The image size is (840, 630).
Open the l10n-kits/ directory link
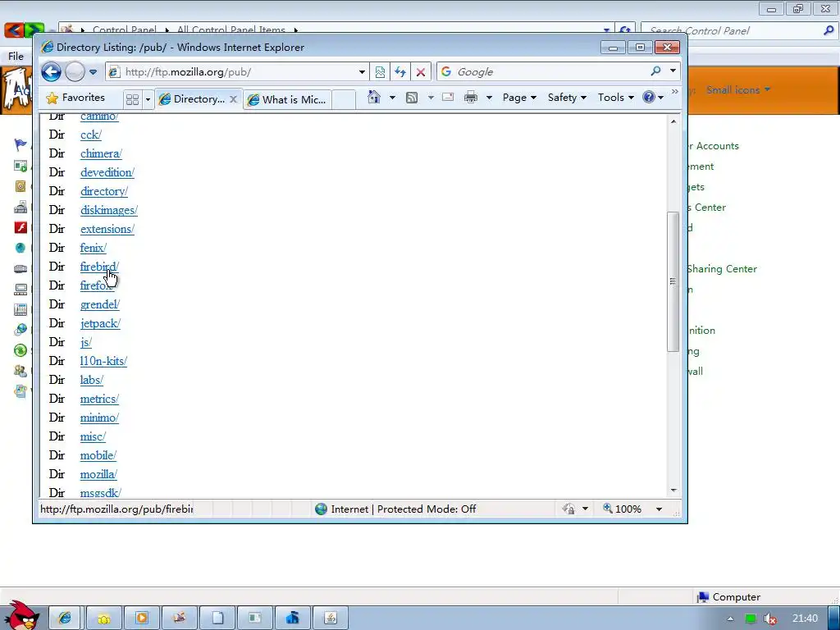[103, 361]
